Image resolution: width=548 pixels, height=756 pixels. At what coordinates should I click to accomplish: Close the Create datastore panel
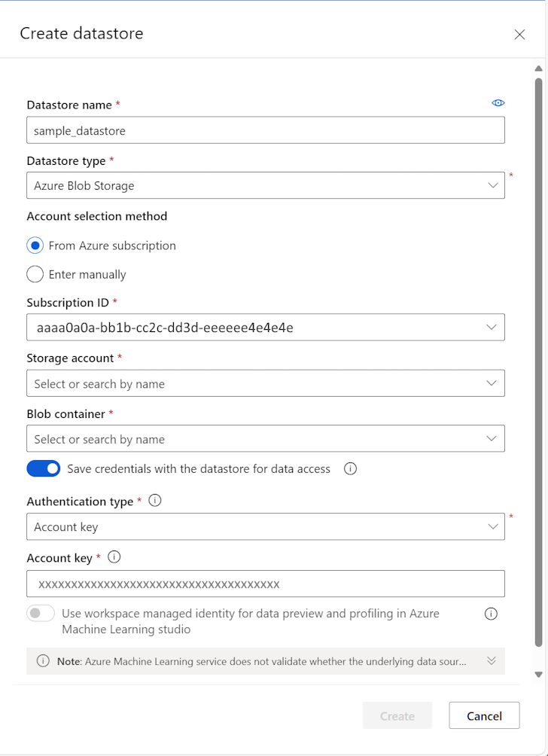(x=519, y=35)
